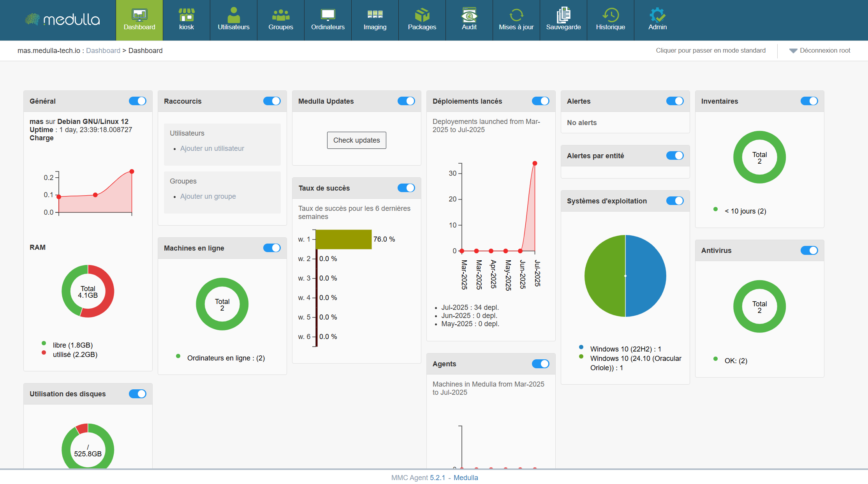Click the Ajouter un groupe link
The height and width of the screenshot is (484, 868).
point(208,196)
